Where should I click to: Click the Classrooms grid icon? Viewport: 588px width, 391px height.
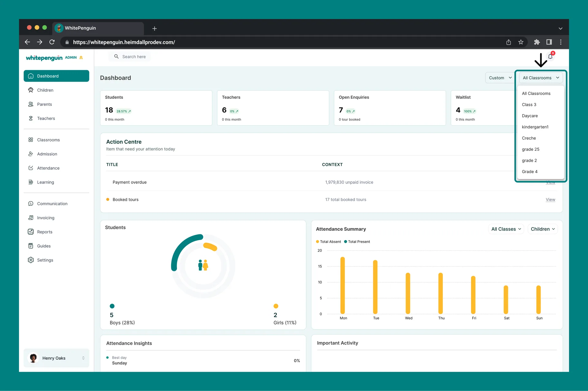click(x=31, y=140)
